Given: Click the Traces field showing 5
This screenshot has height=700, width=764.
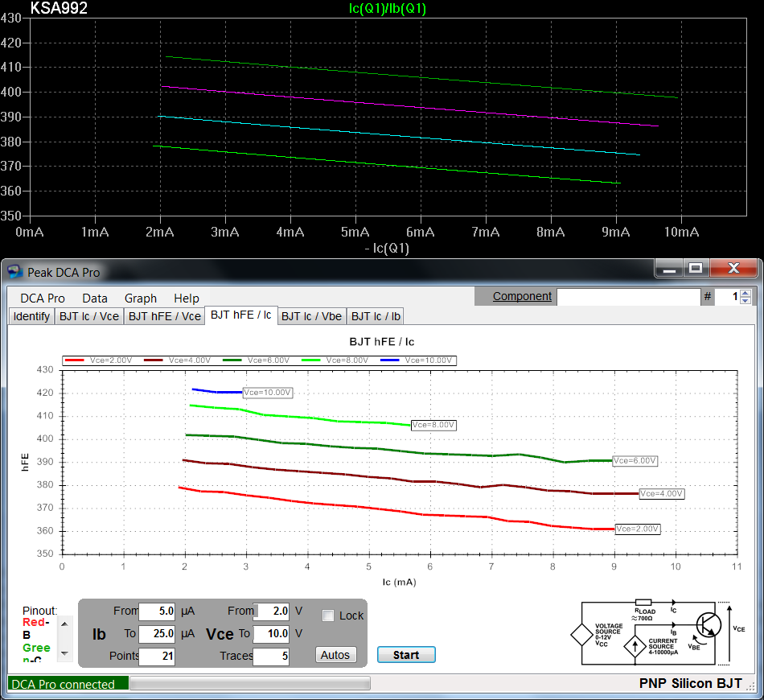Looking at the screenshot, I should click(271, 656).
